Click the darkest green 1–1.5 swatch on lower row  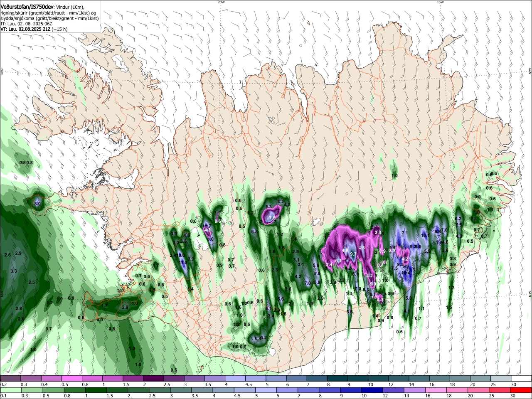point(95,390)
